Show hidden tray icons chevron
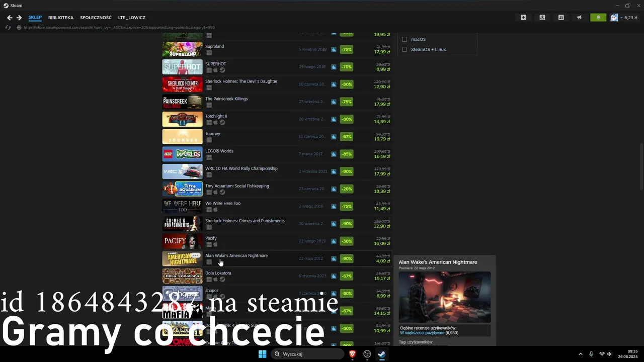644x362 pixels. click(580, 354)
